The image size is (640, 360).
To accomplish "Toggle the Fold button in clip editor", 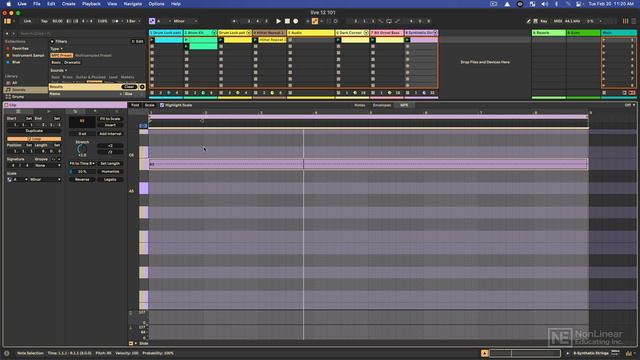I will click(x=135, y=105).
